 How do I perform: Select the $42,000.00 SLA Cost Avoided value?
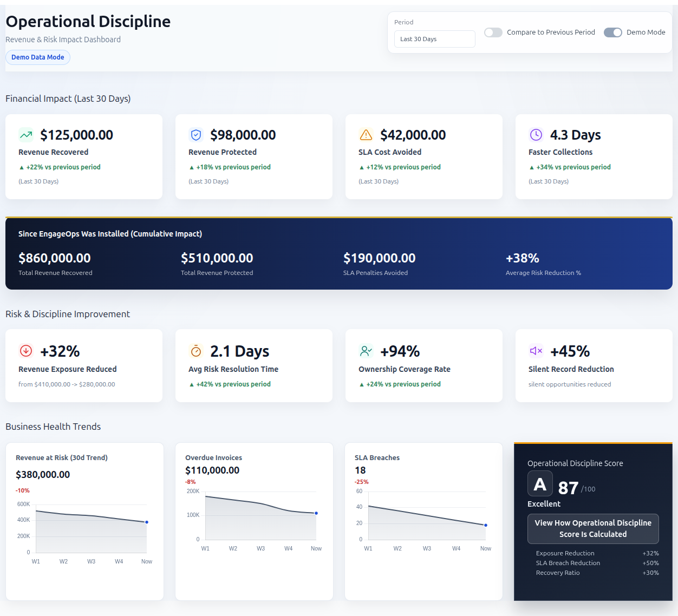pos(413,135)
